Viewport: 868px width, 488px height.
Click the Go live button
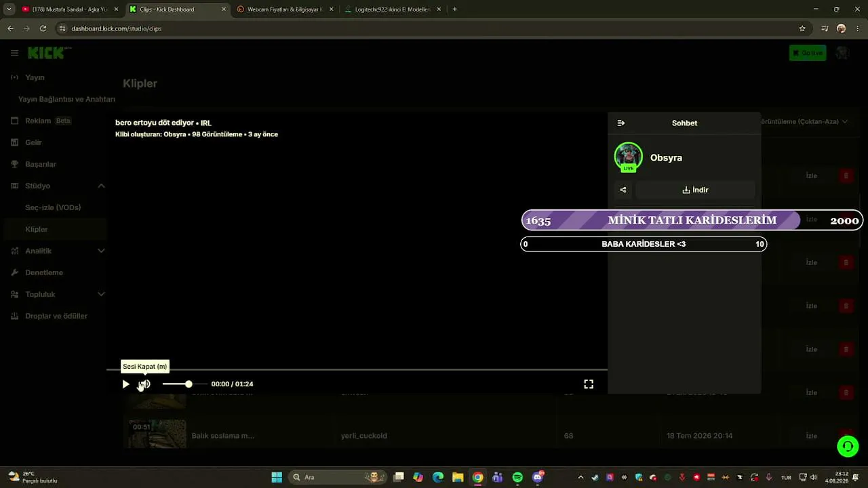[808, 53]
